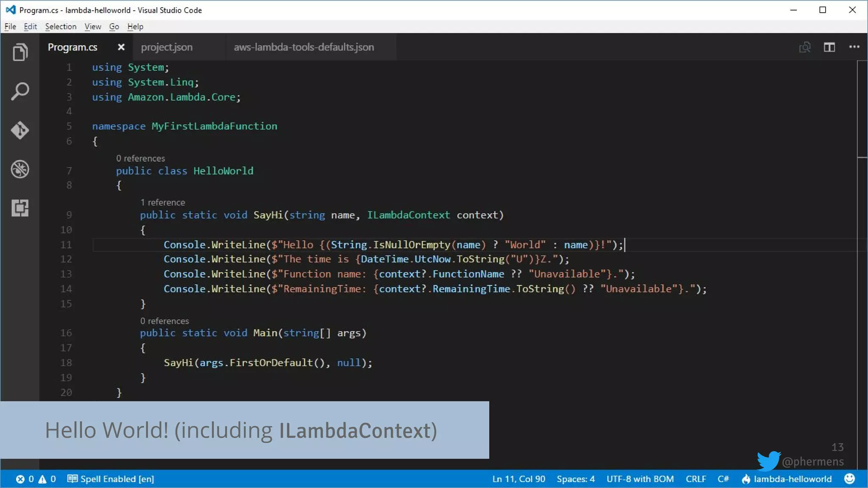The image size is (868, 488).
Task: Click on ILambdaContext in SayHi signature
Action: (409, 215)
